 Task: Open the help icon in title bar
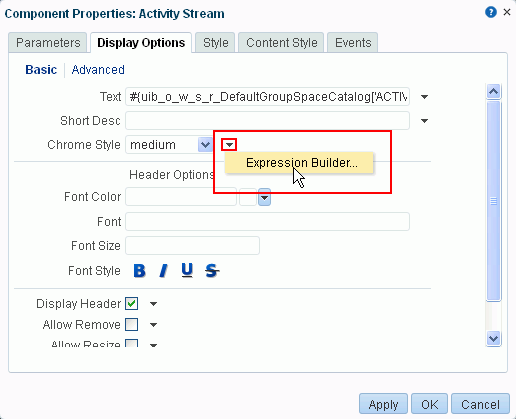click(491, 12)
